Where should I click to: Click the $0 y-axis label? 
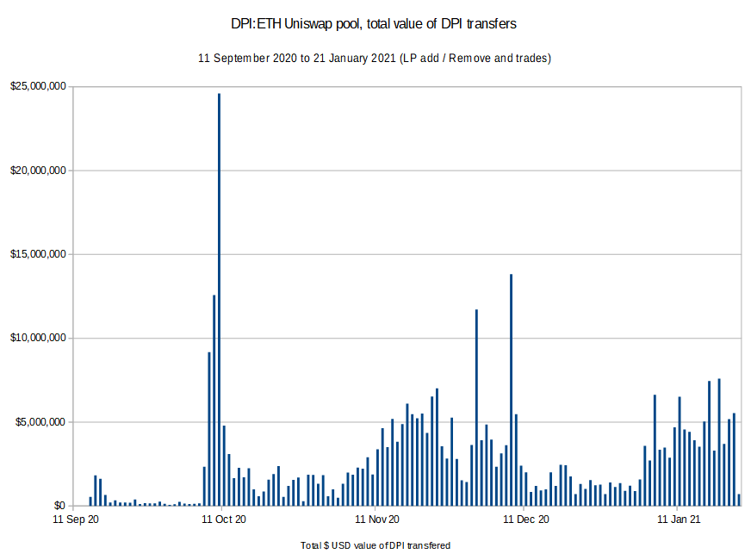click(59, 506)
